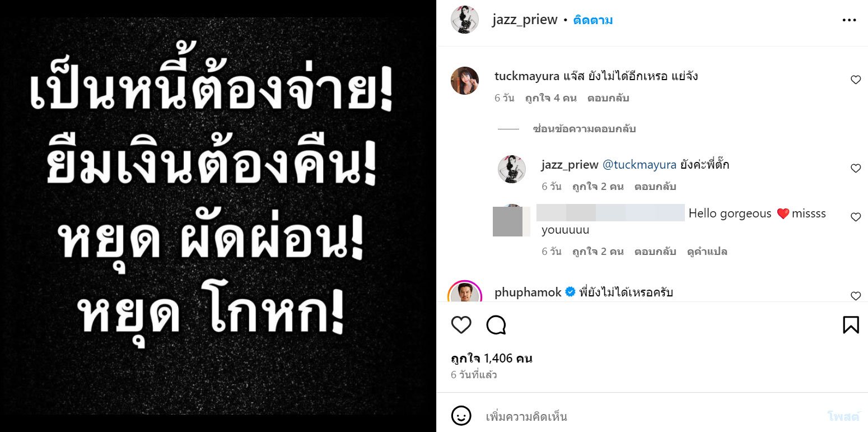Click ดูคำแปล to see translation
868x432 pixels.
pos(707,252)
